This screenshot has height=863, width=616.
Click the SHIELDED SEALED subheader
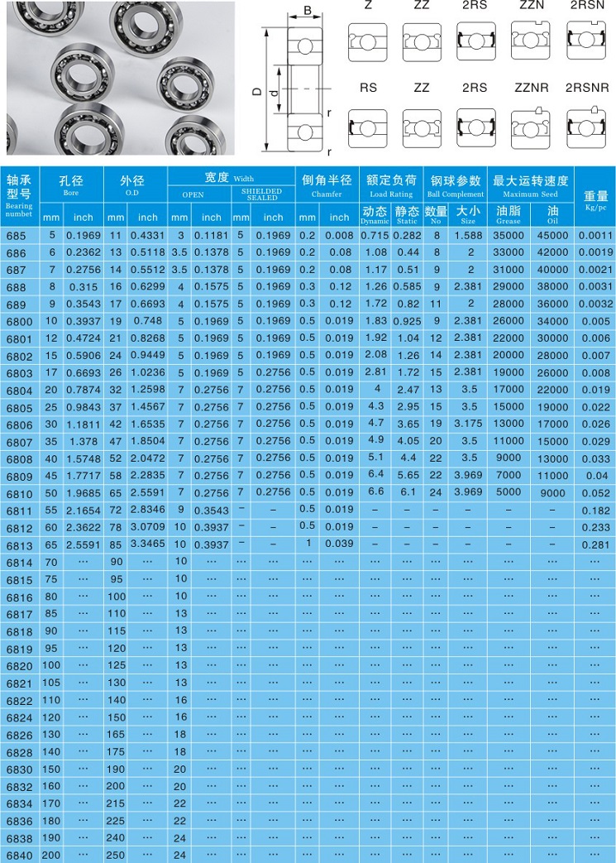[x=262, y=194]
